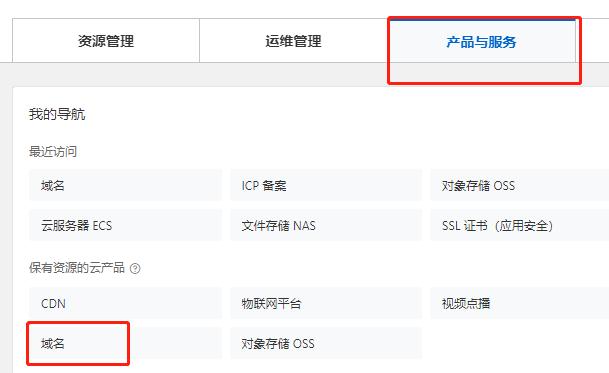Open ICP 备案 shortcut
Viewport: 609px width, 373px height.
click(326, 185)
